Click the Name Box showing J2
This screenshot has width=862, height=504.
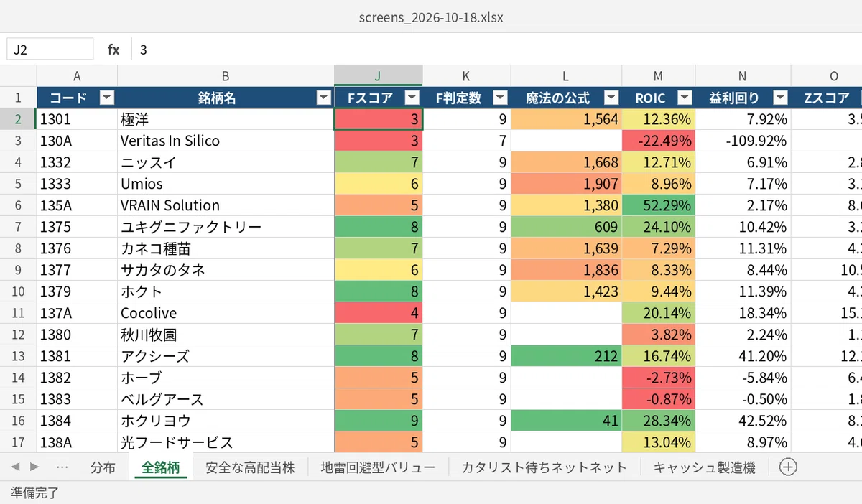coord(50,50)
